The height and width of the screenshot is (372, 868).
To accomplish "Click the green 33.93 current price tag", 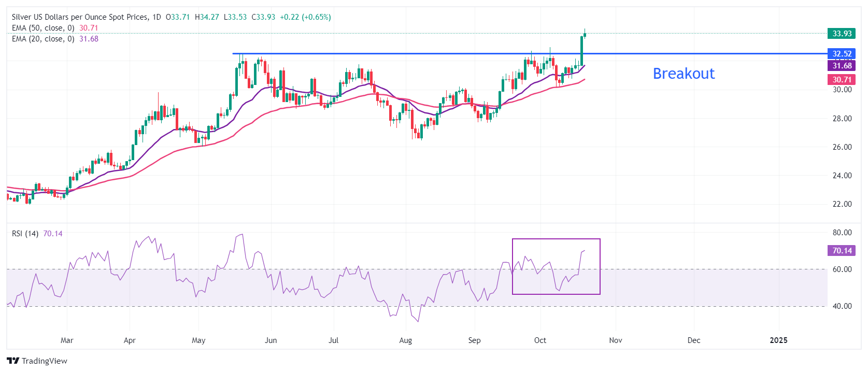I will 842,34.
